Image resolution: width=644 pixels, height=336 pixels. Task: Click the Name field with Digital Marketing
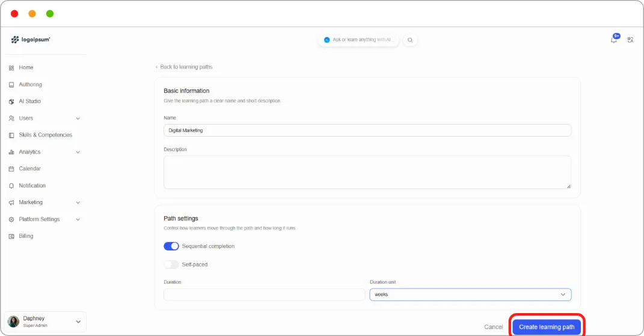(367, 131)
